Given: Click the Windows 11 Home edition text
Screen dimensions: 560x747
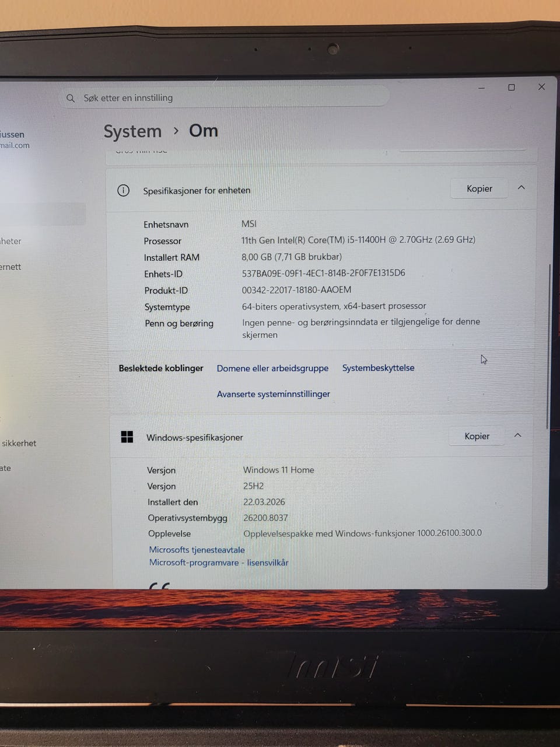Looking at the screenshot, I should coord(279,470).
